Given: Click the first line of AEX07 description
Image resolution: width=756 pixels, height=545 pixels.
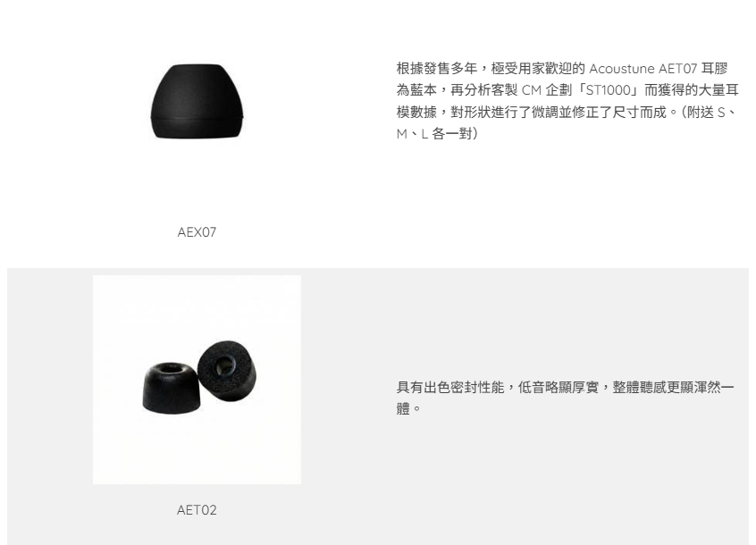Looking at the screenshot, I should coord(562,69).
